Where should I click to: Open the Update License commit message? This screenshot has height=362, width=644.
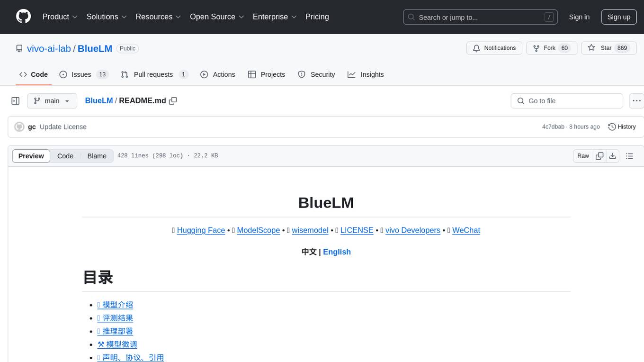pyautogui.click(x=63, y=127)
